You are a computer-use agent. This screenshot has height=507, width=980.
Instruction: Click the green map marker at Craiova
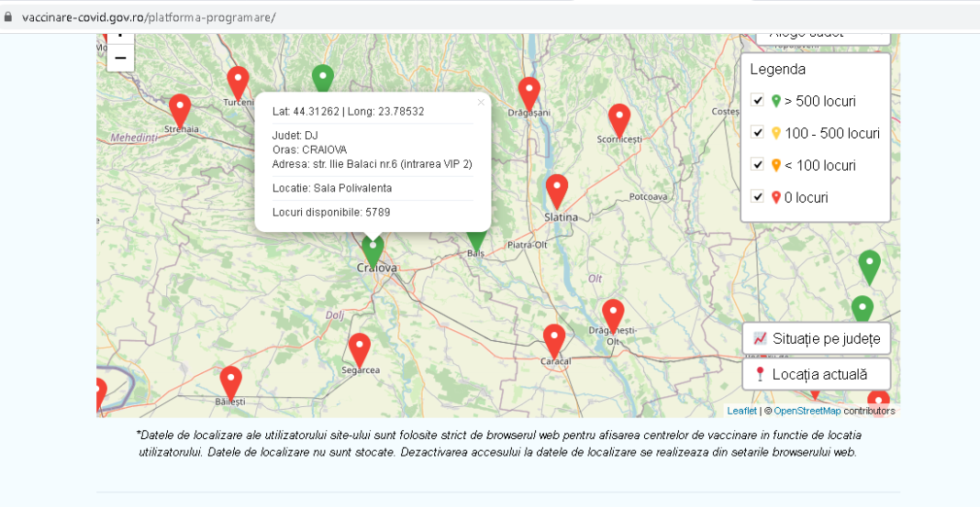(x=372, y=248)
